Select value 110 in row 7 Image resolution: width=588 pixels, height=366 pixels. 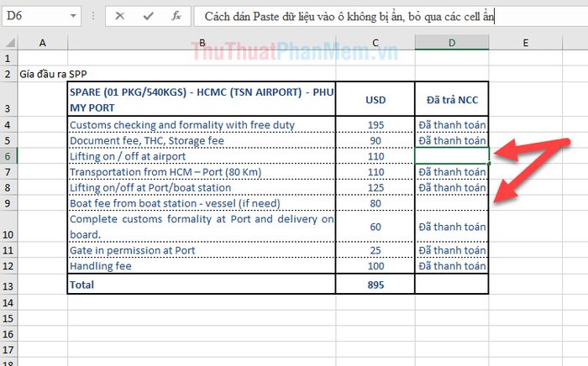point(375,172)
